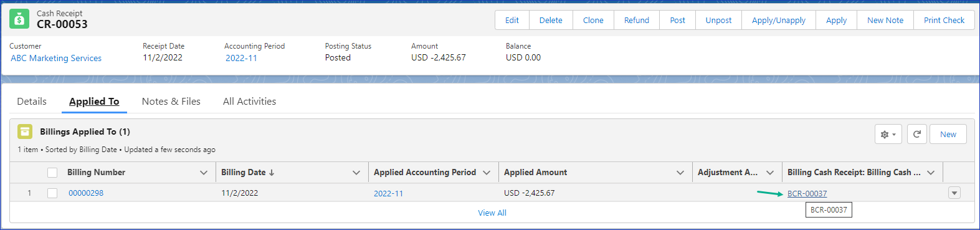Click the row billing date 11/2/2022 cell
Screen dimensions: 980x230
point(240,193)
